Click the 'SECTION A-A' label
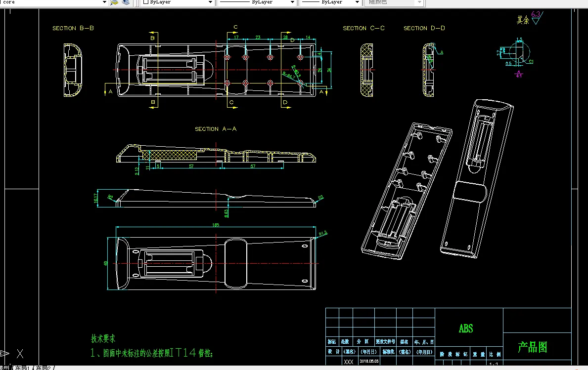The image size is (588, 370). click(x=216, y=129)
